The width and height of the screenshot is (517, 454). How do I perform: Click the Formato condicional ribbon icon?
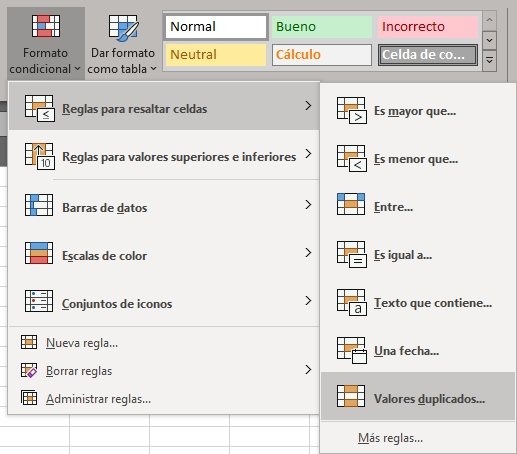pos(46,26)
